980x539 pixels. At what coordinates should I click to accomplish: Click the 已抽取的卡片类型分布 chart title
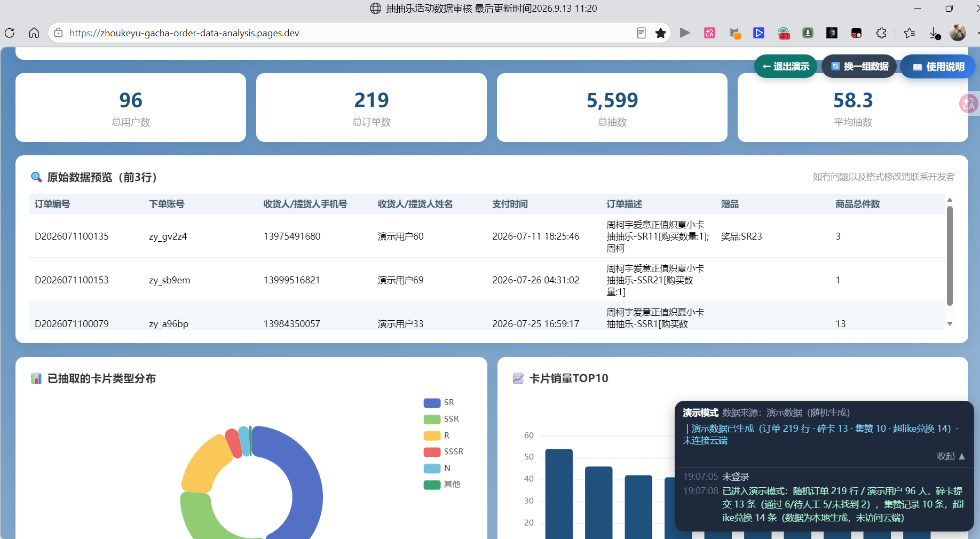[101, 378]
